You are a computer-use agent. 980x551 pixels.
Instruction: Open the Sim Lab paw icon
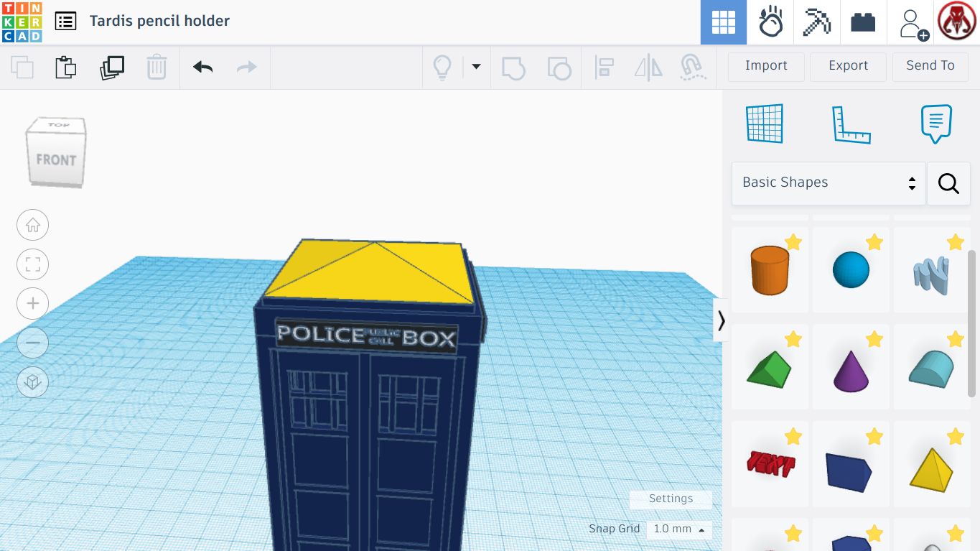pos(770,22)
